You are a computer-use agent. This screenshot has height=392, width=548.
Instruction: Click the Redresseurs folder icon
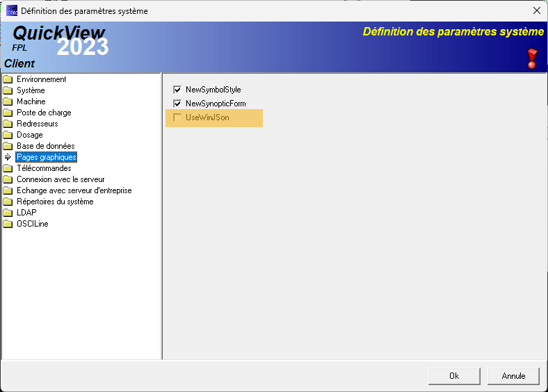[8, 124]
